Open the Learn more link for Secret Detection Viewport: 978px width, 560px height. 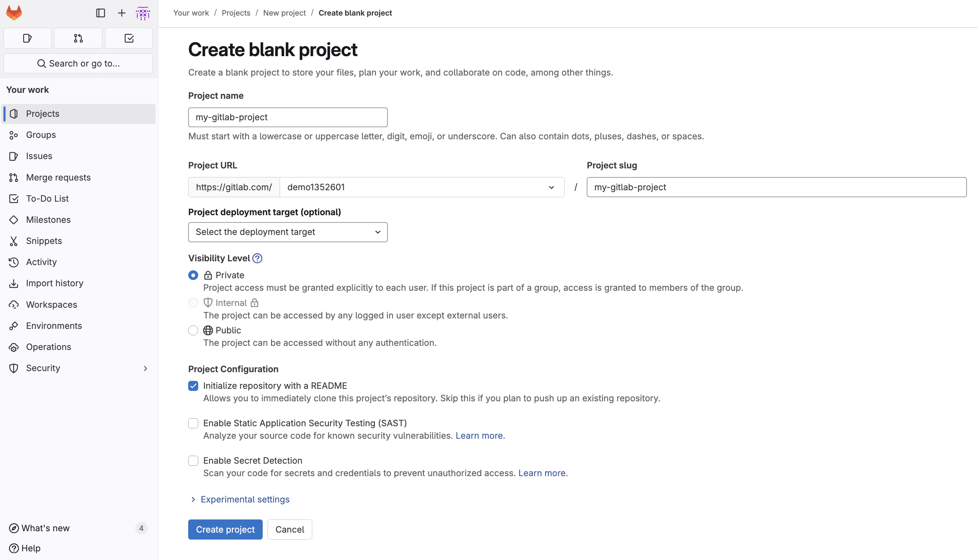tap(542, 473)
